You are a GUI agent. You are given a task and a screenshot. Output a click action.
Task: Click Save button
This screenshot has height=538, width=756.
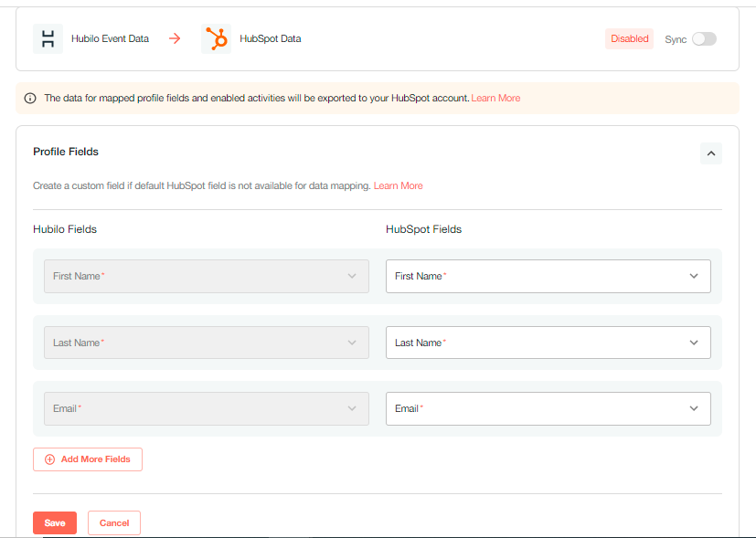click(55, 523)
